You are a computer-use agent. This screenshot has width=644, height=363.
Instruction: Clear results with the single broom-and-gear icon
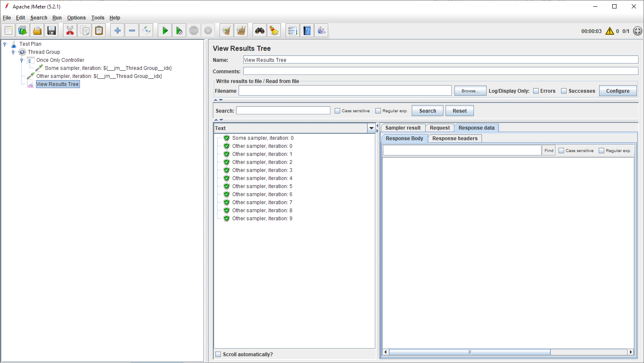227,30
